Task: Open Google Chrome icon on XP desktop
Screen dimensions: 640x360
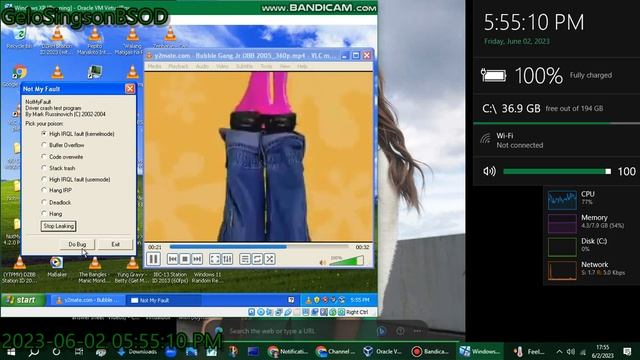Action: point(18,76)
